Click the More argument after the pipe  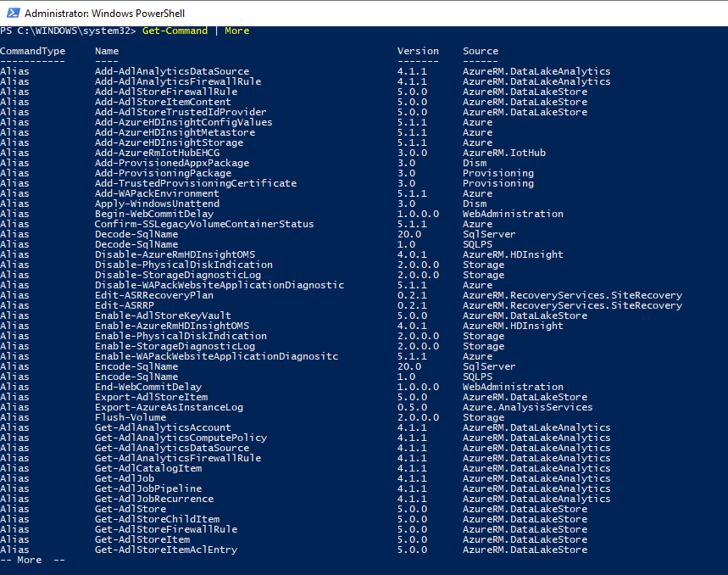tap(236, 31)
